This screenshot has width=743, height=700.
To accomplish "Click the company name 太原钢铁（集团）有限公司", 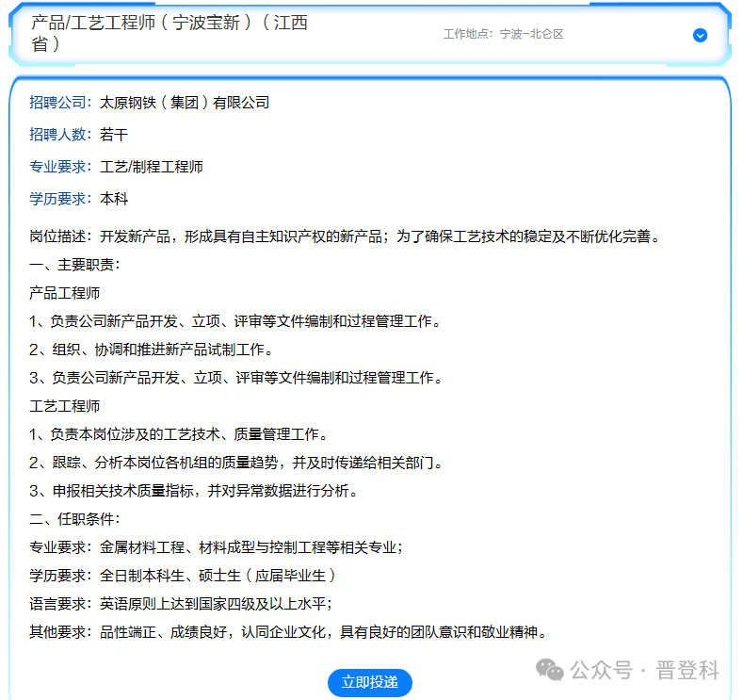I will point(185,103).
